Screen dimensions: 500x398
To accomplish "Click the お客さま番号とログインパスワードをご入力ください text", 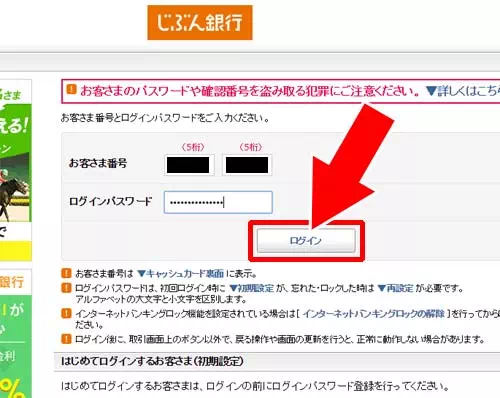I will [x=165, y=118].
